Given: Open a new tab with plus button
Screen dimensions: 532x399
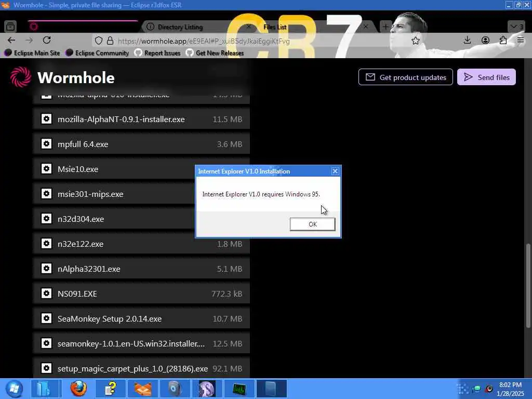Looking at the screenshot, I should 385,26.
